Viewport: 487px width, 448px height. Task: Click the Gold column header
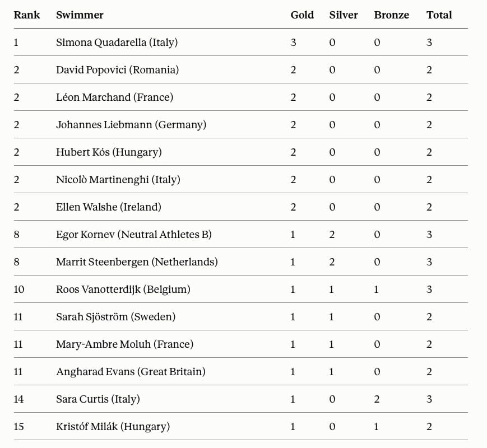click(x=302, y=15)
